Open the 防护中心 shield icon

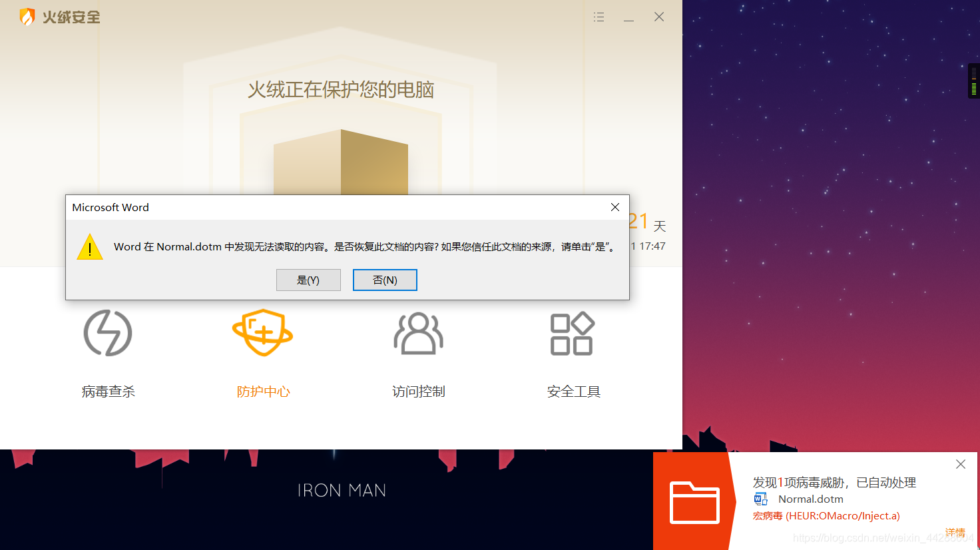pos(263,332)
